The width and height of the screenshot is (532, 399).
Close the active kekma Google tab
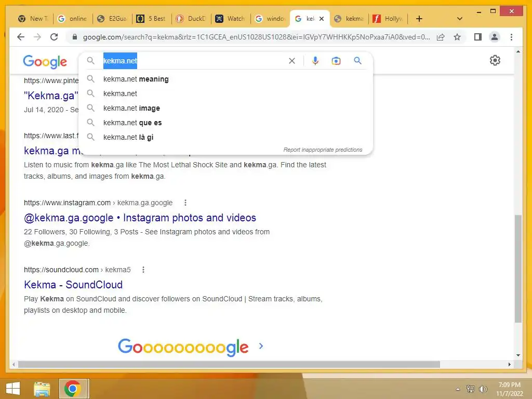click(322, 19)
